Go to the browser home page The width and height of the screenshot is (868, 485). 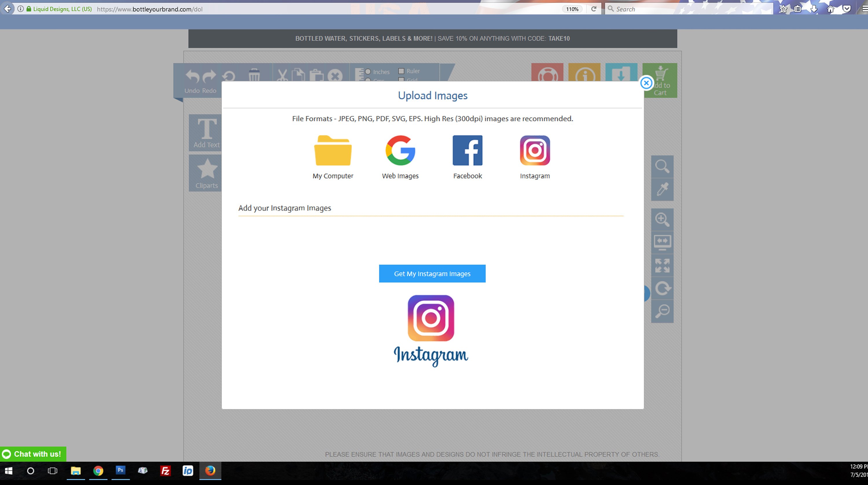pos(831,9)
